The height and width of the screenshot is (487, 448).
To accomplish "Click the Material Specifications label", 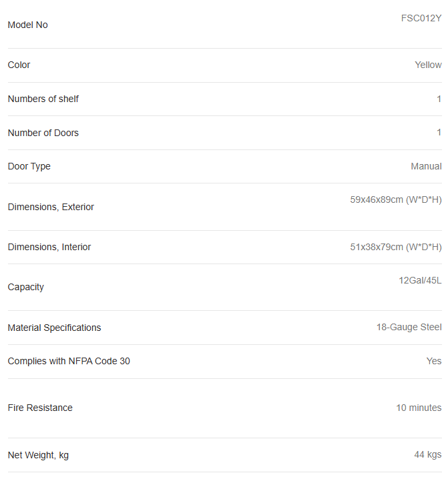I will point(54,328).
